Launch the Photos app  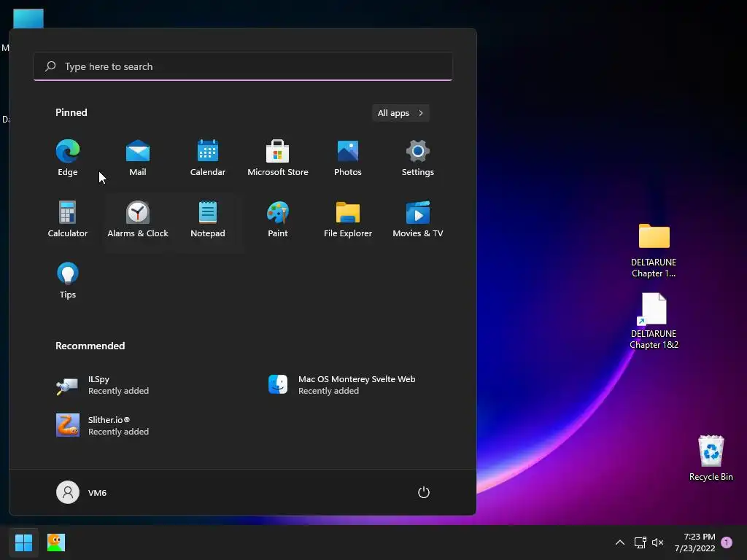point(348,158)
